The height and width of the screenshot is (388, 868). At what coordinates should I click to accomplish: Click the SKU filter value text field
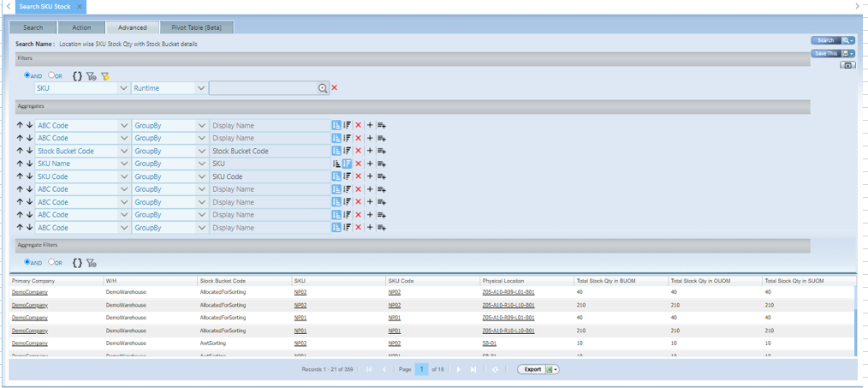[x=264, y=88]
